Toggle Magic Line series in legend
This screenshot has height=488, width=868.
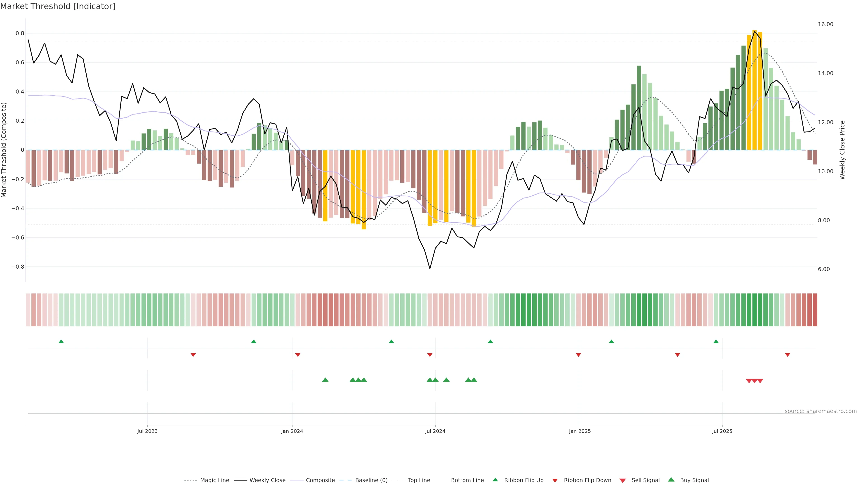[214, 480]
